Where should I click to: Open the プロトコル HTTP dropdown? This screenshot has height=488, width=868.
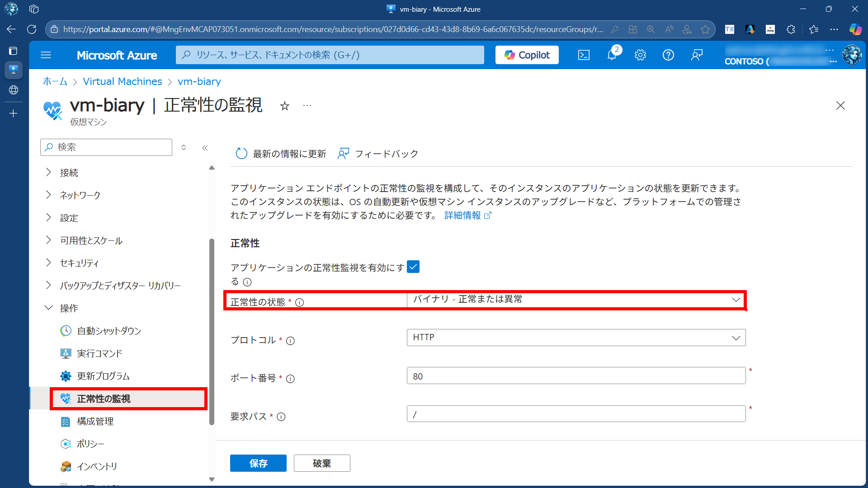(576, 338)
